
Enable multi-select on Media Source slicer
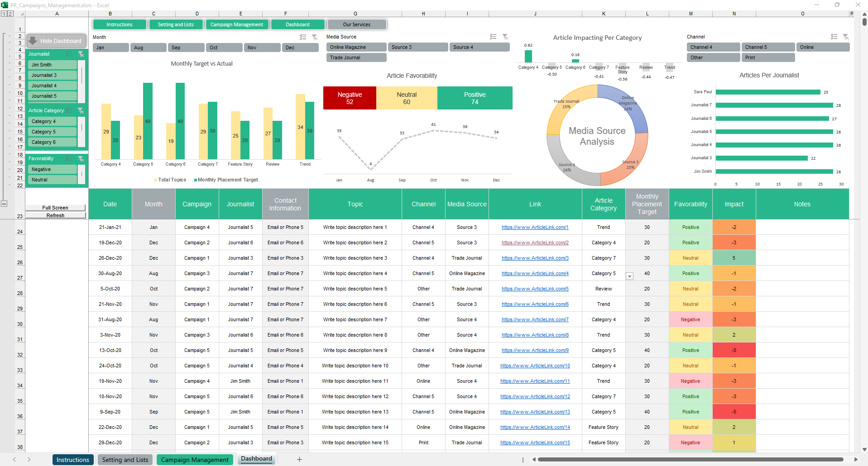[x=493, y=37]
